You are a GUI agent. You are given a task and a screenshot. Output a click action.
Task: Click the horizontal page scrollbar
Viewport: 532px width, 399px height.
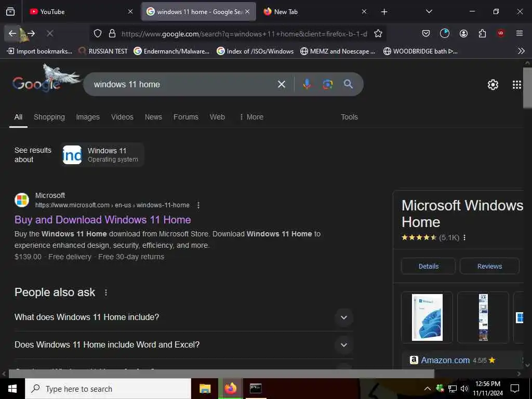coord(221,374)
